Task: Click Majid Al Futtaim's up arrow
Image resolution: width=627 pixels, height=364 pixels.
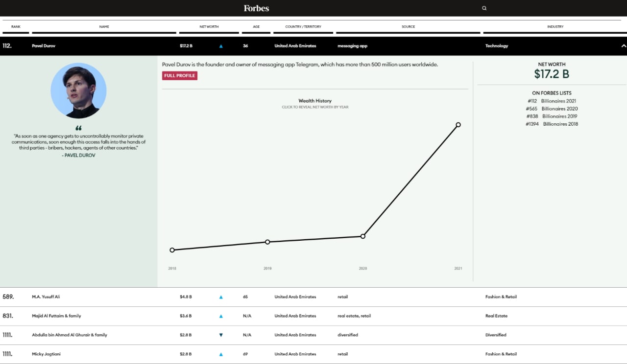Action: click(x=221, y=316)
